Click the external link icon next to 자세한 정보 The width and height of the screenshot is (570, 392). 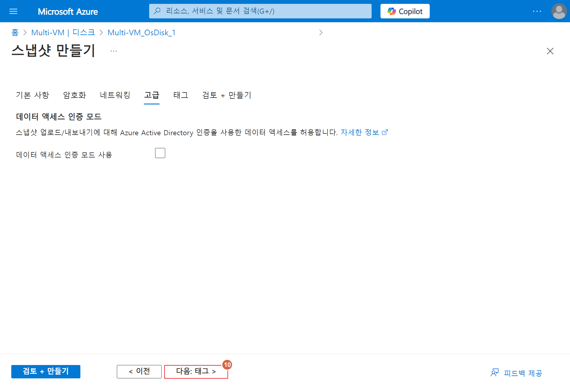(385, 132)
